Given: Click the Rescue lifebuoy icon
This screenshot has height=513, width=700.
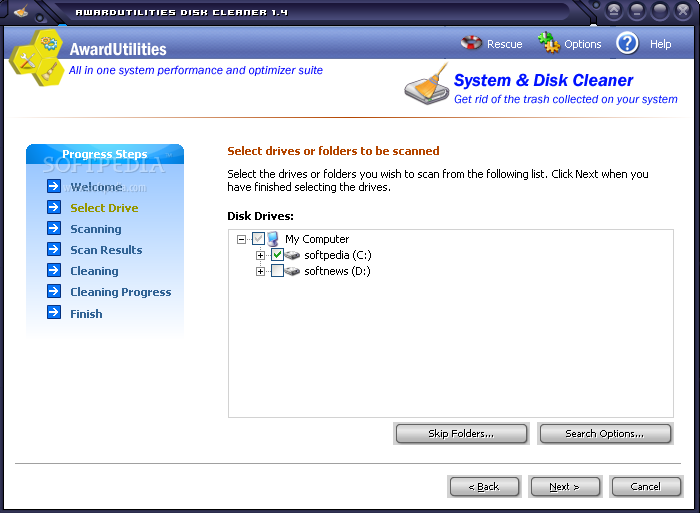Looking at the screenshot, I should coord(471,43).
